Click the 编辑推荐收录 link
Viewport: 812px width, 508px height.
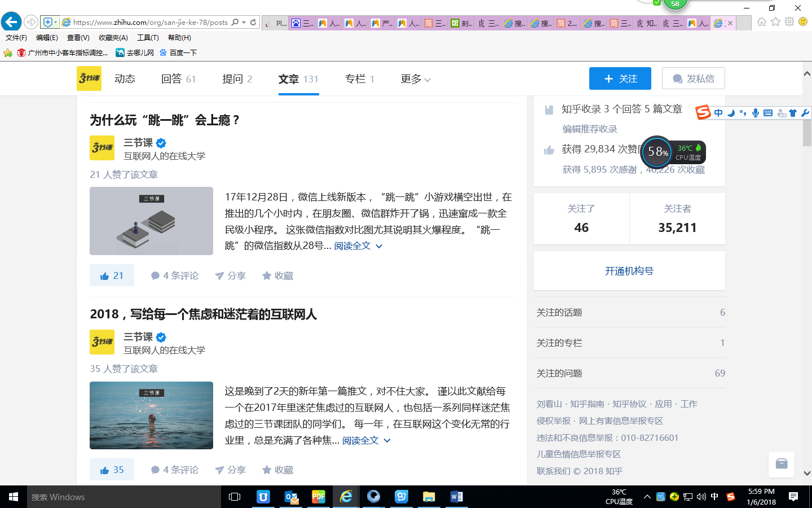coord(590,129)
